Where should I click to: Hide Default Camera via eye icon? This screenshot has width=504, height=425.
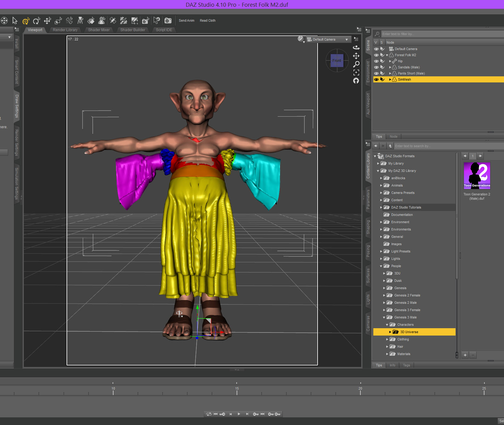click(x=376, y=49)
